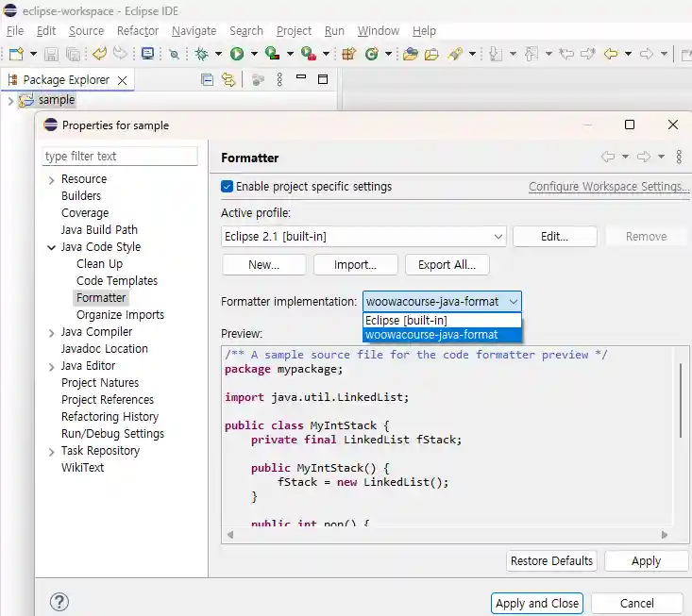Image resolution: width=692 pixels, height=616 pixels.
Task: Click the Previous Annotation icon
Action: (x=532, y=54)
